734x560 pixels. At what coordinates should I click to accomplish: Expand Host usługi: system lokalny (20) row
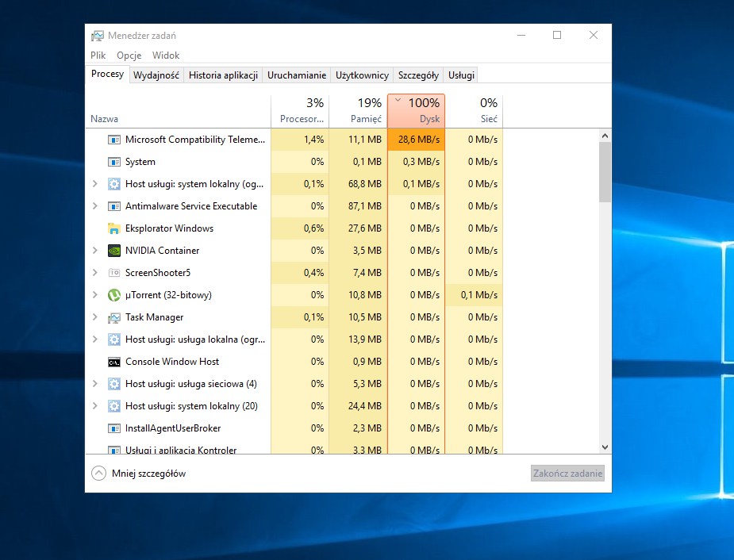pos(95,406)
